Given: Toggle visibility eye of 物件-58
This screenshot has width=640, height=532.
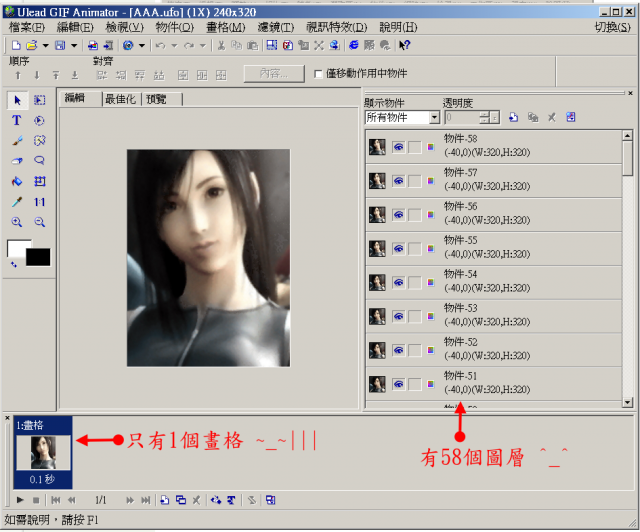Looking at the screenshot, I should point(399,147).
